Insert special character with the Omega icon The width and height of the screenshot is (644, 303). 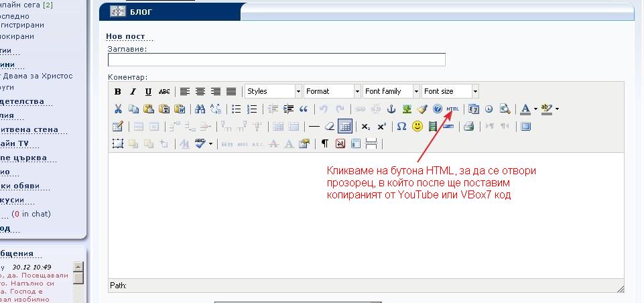(x=401, y=126)
